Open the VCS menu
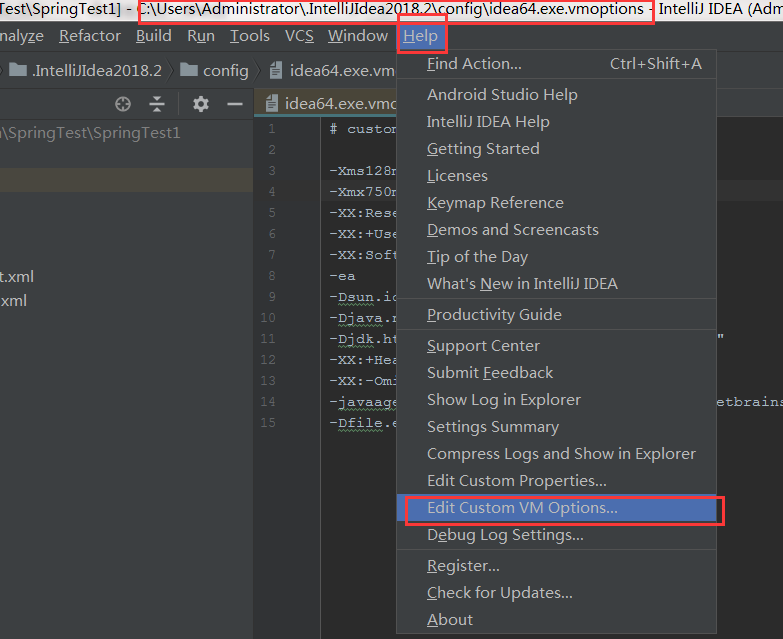Screen dimensions: 783x639 [299, 36]
